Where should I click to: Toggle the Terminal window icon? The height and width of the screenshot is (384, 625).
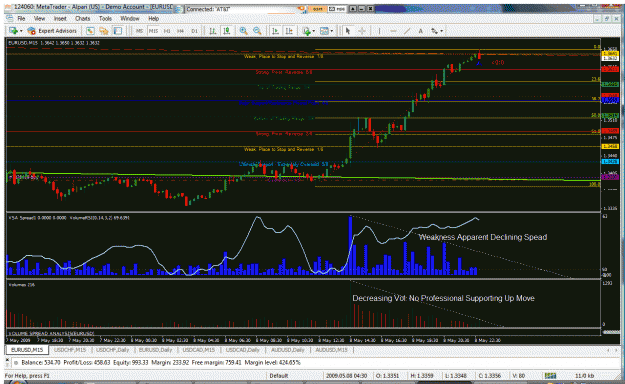(x=118, y=31)
